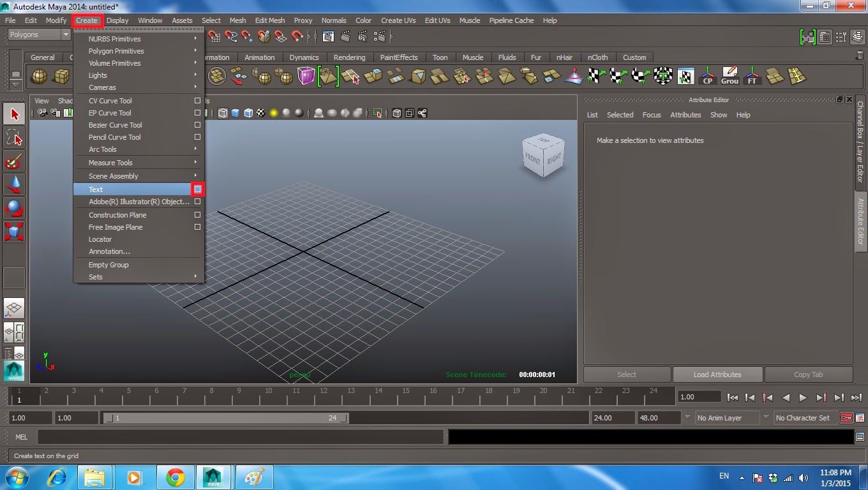
Task: Expand the Lights submenu
Action: 138,75
